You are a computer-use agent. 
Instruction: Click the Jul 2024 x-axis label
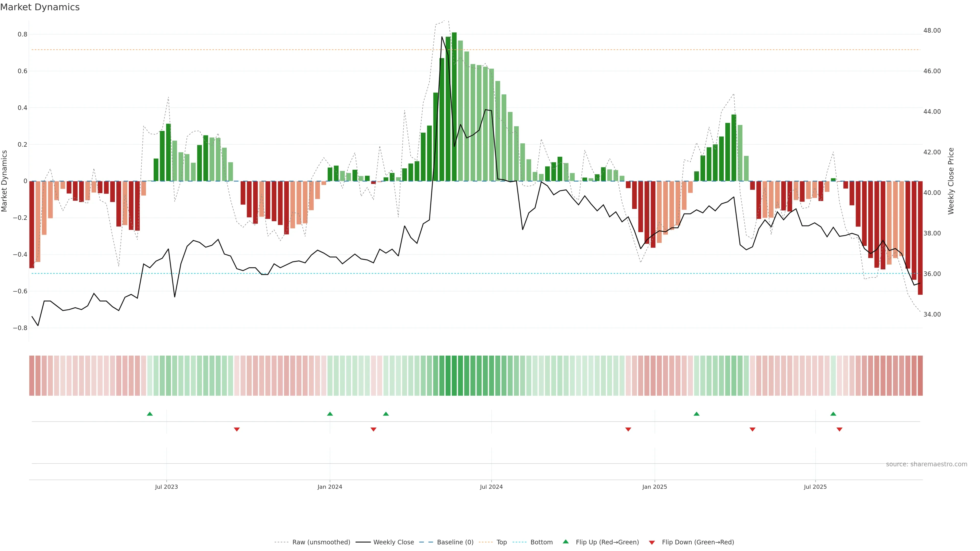[x=491, y=487]
